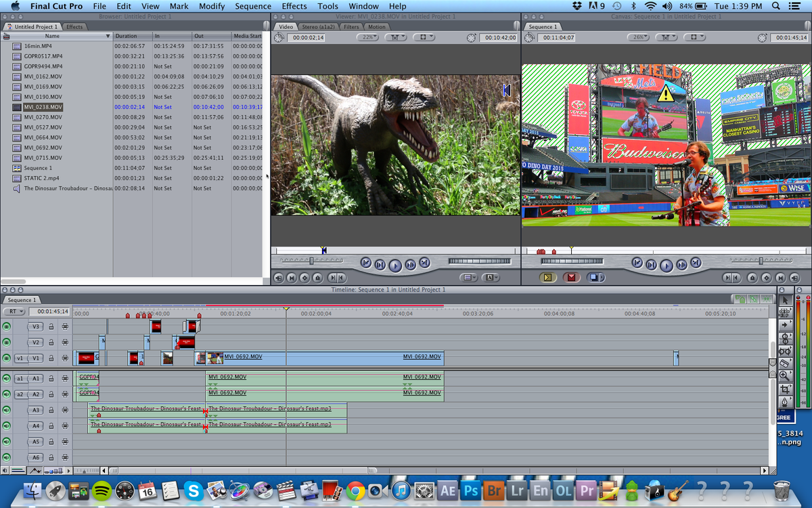Select the Pen tool
The width and height of the screenshot is (812, 508).
[785, 402]
